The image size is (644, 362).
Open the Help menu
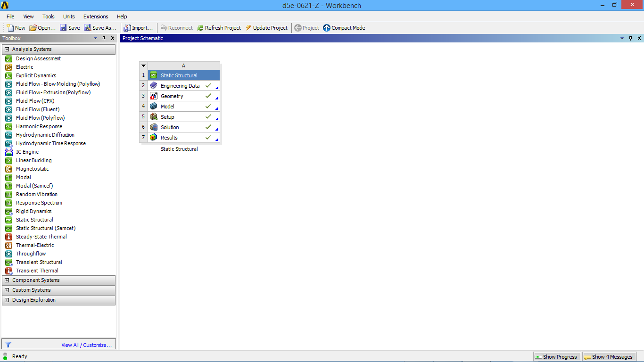click(122, 16)
